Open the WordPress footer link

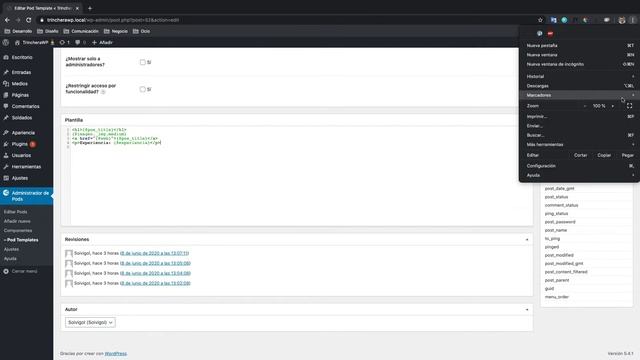116,353
